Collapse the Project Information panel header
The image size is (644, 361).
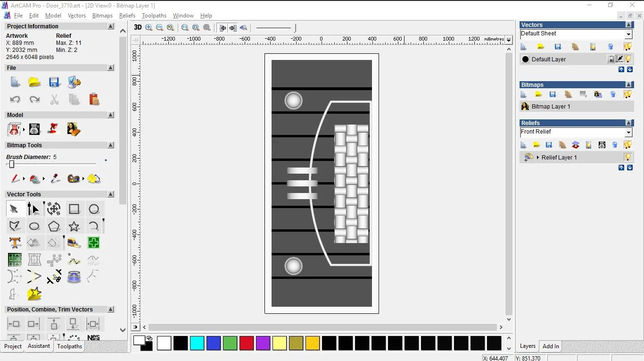click(x=111, y=26)
